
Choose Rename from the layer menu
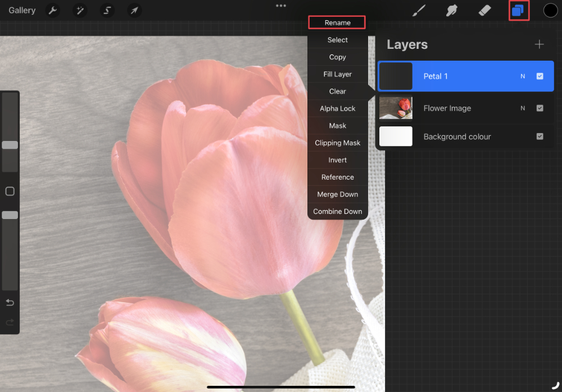pyautogui.click(x=337, y=22)
